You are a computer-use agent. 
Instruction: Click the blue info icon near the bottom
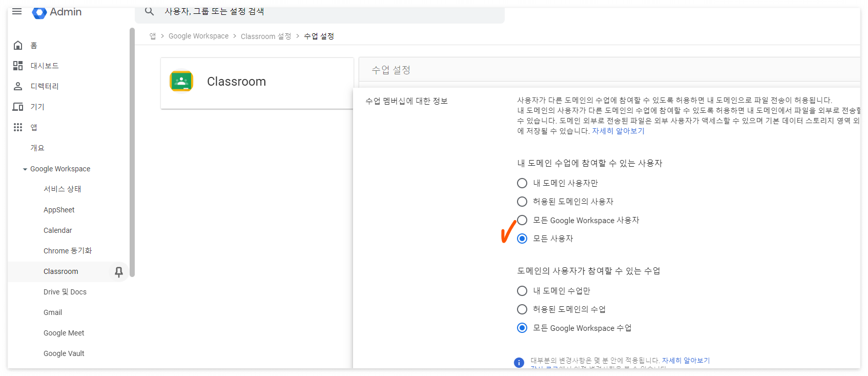point(519,363)
